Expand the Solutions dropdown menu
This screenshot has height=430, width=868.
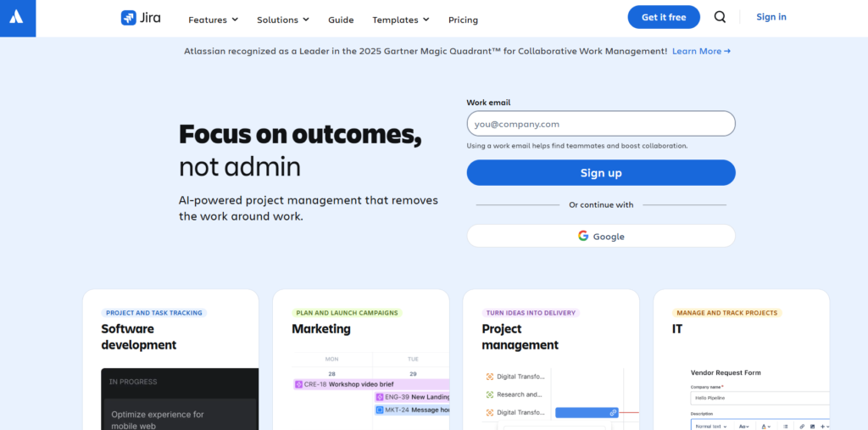coord(282,20)
